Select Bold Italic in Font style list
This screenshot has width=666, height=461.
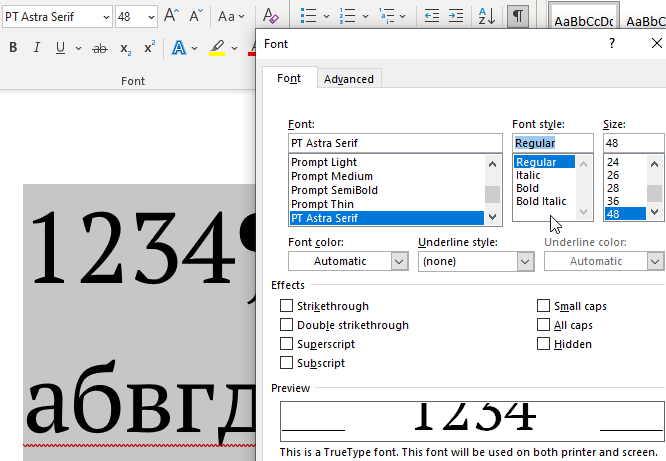click(x=541, y=201)
